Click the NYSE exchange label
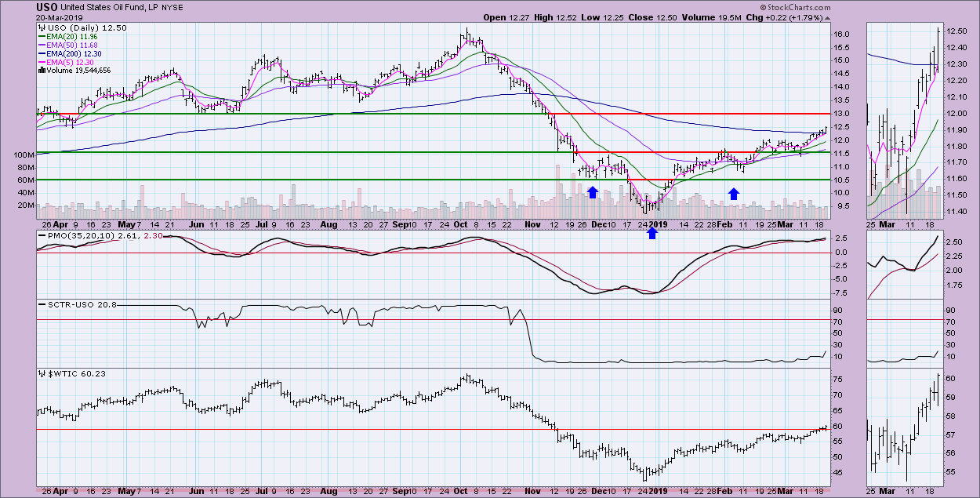Image resolution: width=980 pixels, height=498 pixels. [x=172, y=8]
